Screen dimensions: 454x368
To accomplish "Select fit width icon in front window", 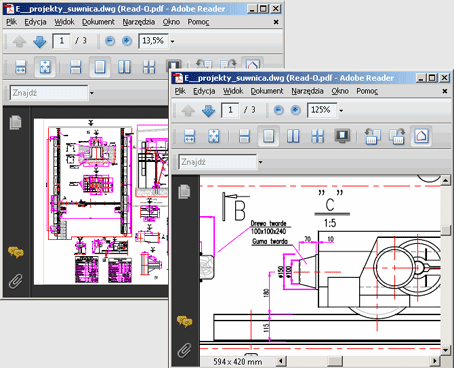I will point(189,136).
